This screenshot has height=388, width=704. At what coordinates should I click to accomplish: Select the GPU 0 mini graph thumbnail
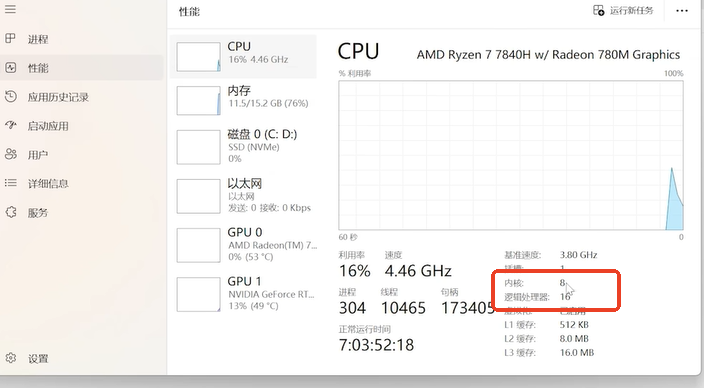coord(198,245)
